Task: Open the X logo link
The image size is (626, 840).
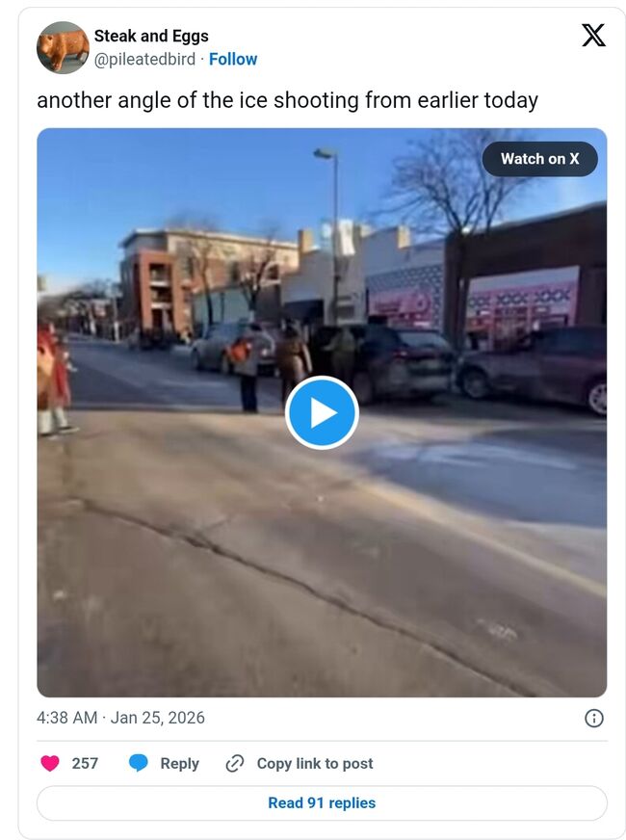Action: point(593,36)
